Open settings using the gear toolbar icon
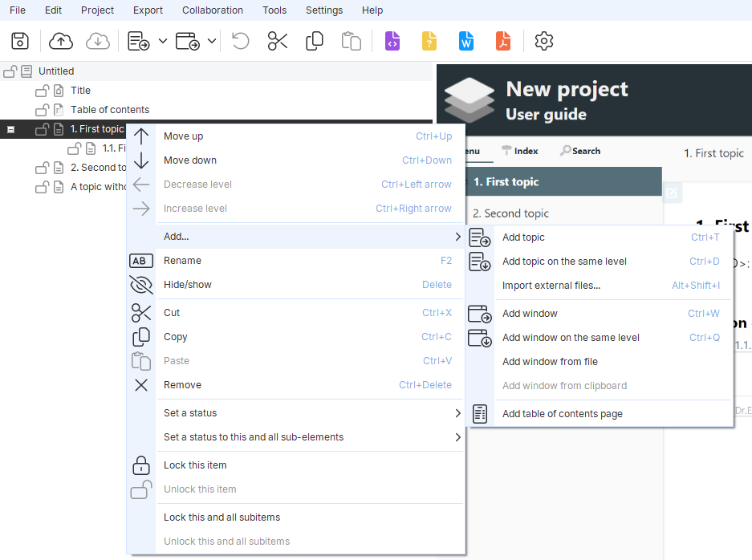Viewport: 752px width, 560px height. 544,41
